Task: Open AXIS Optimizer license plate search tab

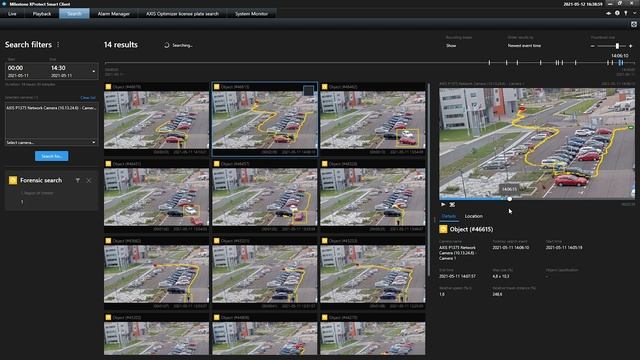Action: pyautogui.click(x=182, y=13)
